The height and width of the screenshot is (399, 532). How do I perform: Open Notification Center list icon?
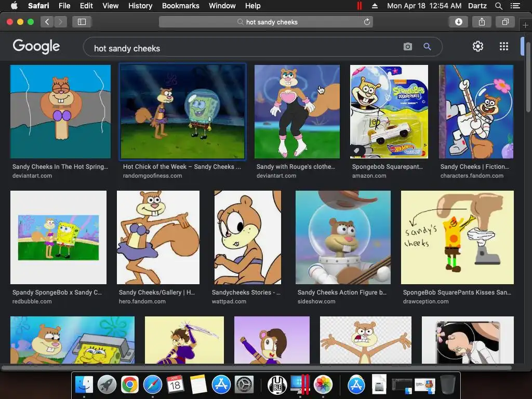pyautogui.click(x=515, y=6)
